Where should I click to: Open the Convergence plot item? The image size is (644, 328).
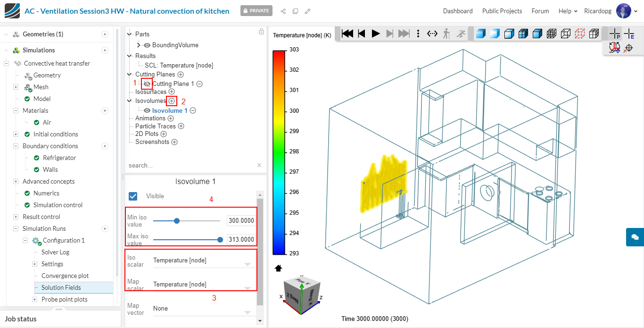click(x=65, y=276)
